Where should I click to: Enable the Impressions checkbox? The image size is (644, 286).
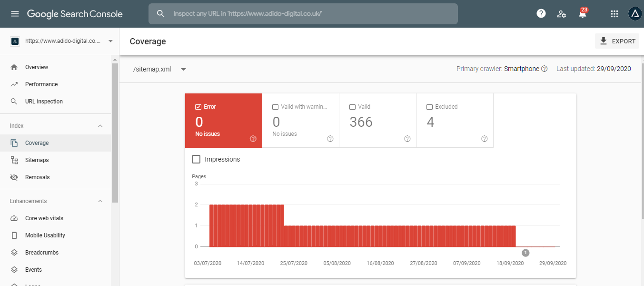pyautogui.click(x=196, y=159)
